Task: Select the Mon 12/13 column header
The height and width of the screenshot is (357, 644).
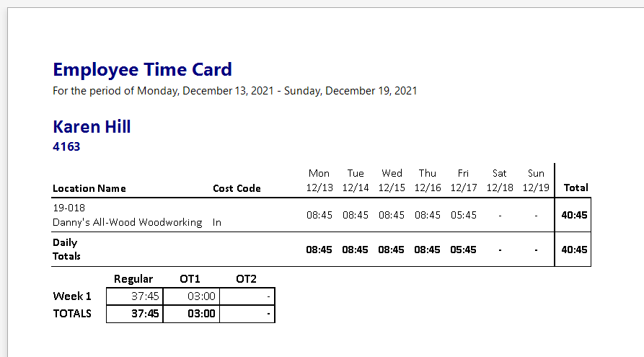Action: 319,180
